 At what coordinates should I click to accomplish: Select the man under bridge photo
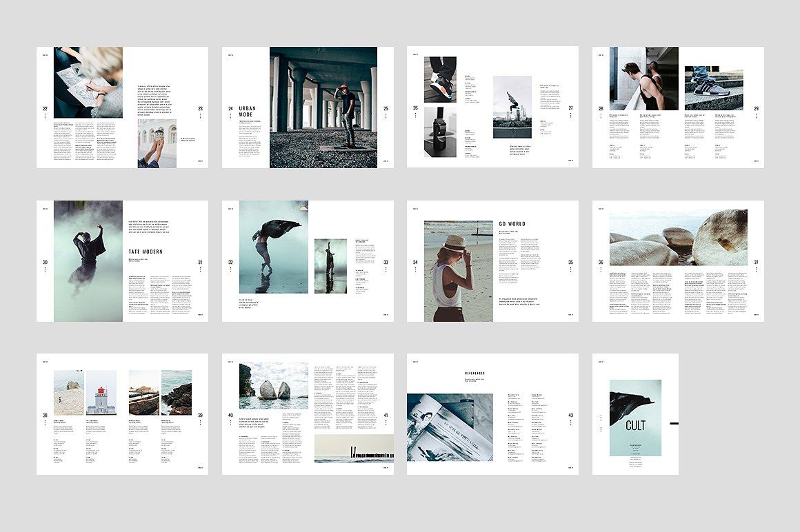(323, 107)
